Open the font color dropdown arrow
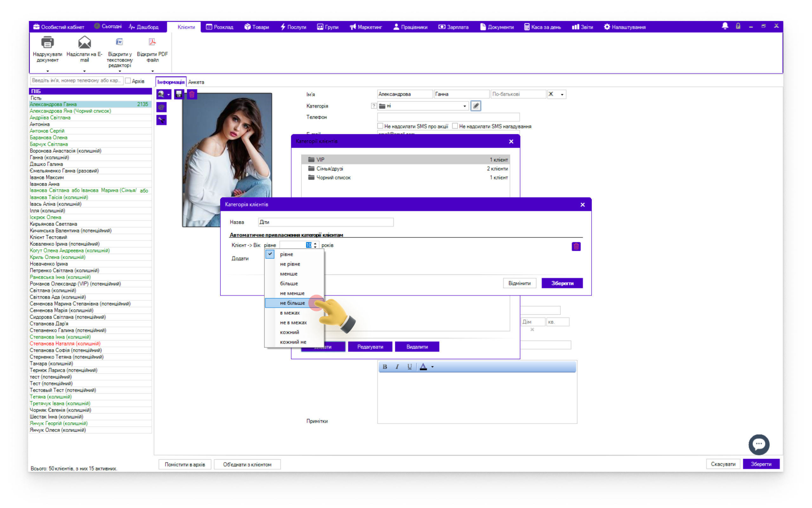 click(x=432, y=366)
